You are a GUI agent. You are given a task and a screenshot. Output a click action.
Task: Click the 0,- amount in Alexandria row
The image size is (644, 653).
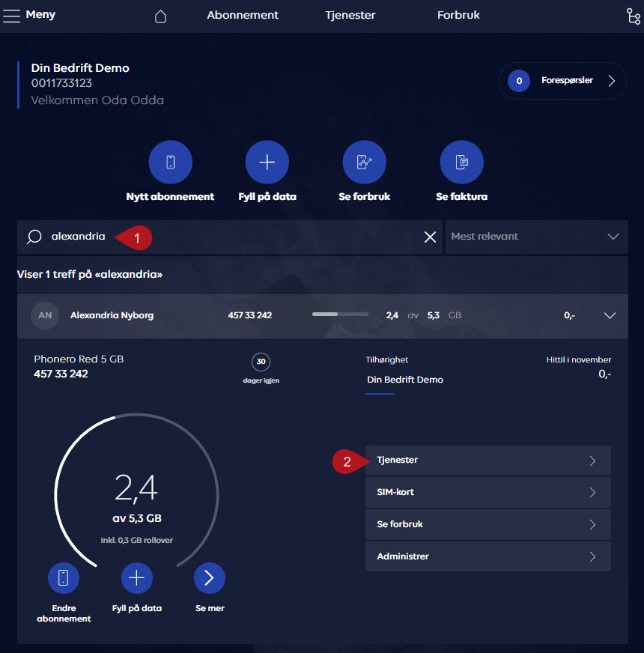569,315
